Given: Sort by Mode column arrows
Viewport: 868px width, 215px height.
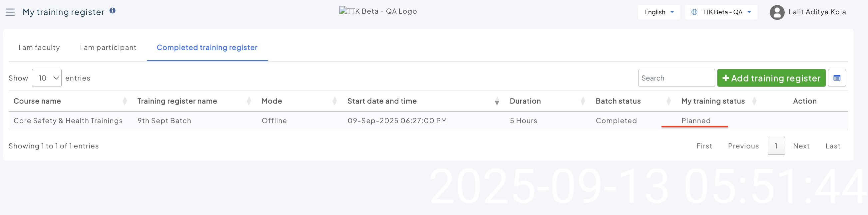Looking at the screenshot, I should 334,101.
